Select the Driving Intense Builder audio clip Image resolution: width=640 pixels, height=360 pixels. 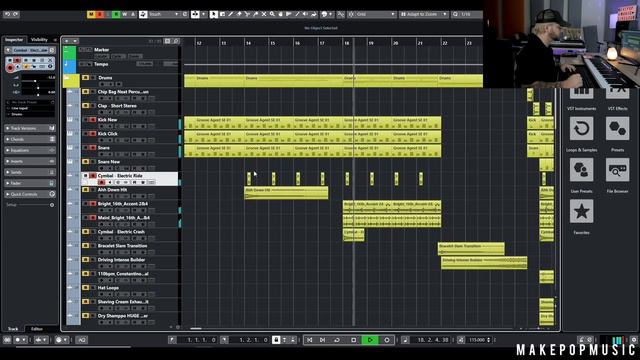(484, 263)
